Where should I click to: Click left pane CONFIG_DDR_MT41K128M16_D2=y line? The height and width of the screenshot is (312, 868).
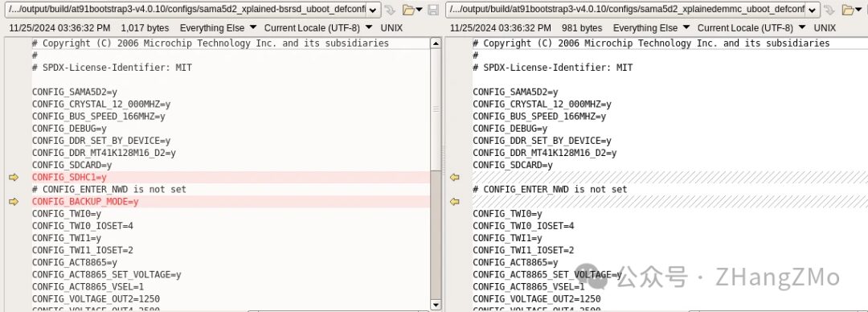click(104, 153)
